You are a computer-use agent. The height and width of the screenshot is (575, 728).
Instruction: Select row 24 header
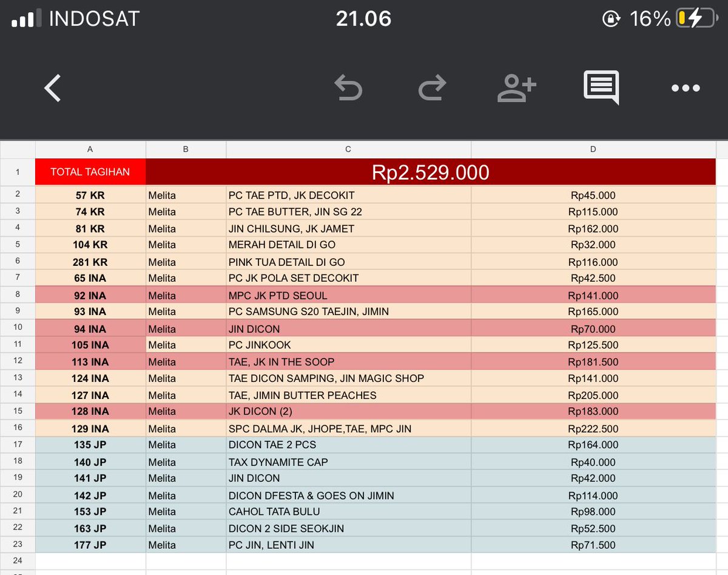[x=18, y=560]
